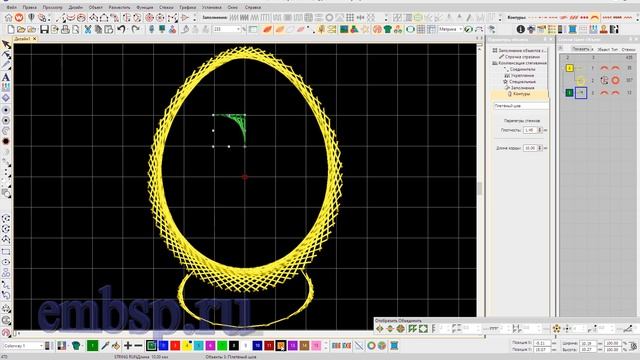This screenshot has width=640, height=360.
Task: Click the green current color box
Action: click(x=93, y=346)
